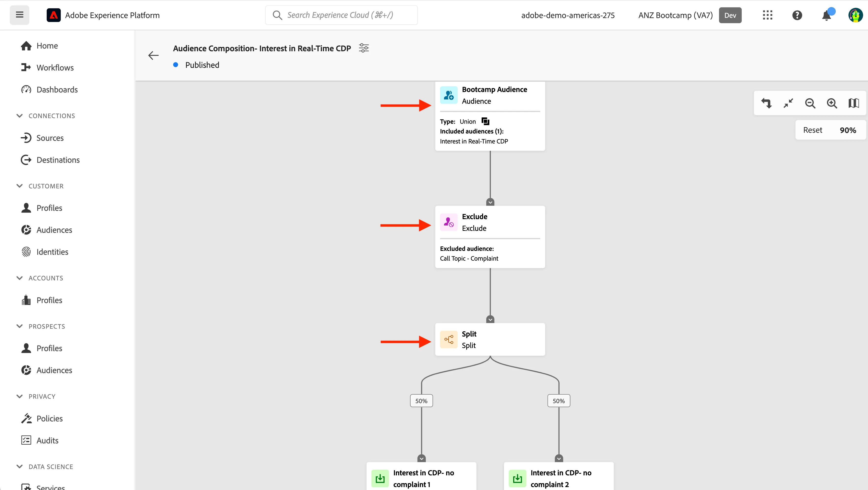Select the Bootcamp Audience node title
This screenshot has width=868, height=490.
[x=494, y=90]
